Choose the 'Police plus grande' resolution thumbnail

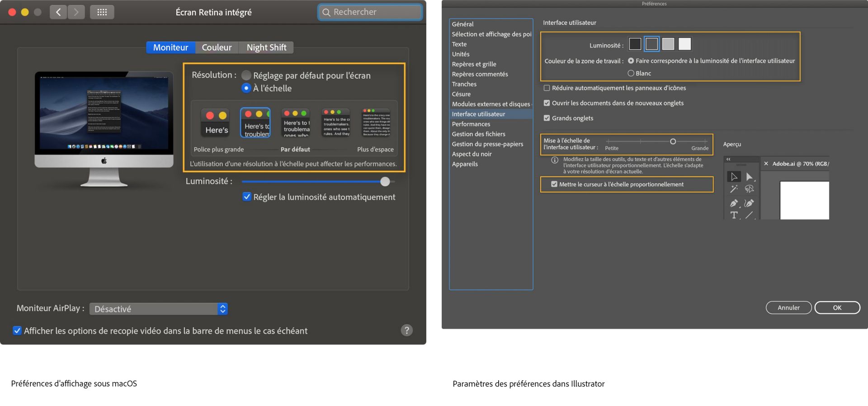[x=215, y=123]
